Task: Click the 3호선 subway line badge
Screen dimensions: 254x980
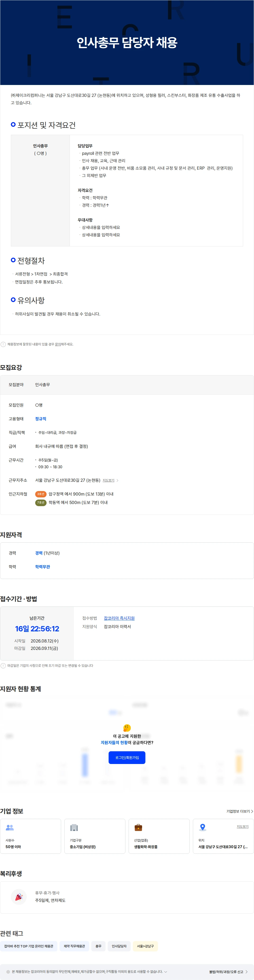Action: pyautogui.click(x=41, y=494)
